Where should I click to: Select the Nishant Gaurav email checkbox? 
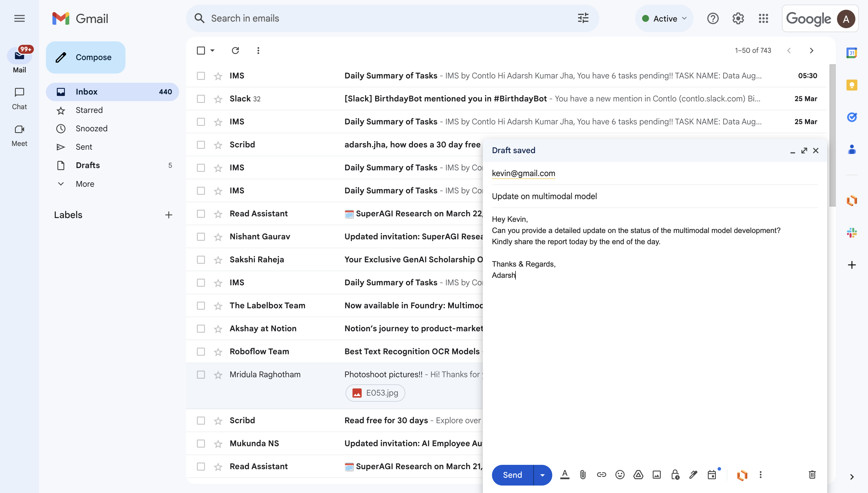(x=201, y=237)
